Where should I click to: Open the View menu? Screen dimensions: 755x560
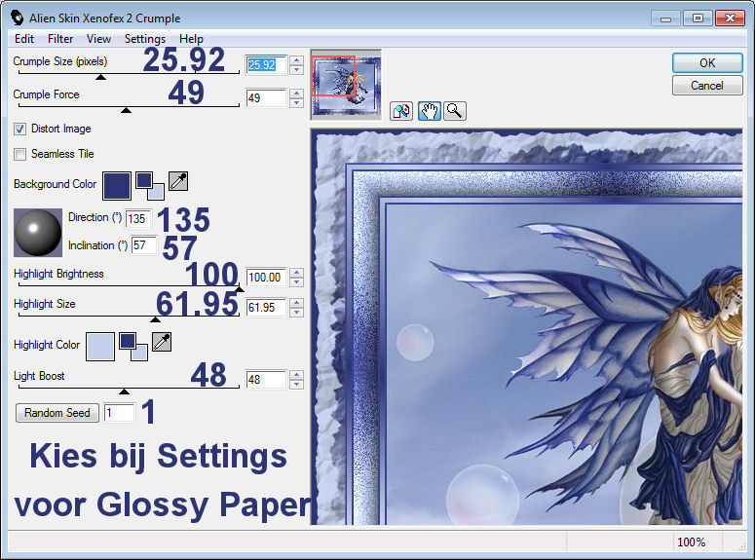(x=98, y=39)
